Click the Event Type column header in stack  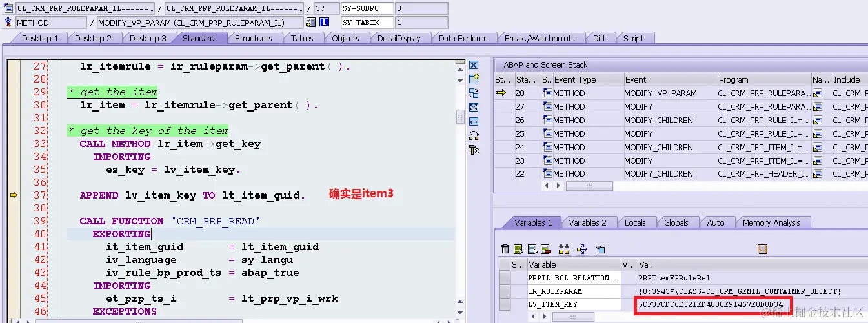[587, 79]
